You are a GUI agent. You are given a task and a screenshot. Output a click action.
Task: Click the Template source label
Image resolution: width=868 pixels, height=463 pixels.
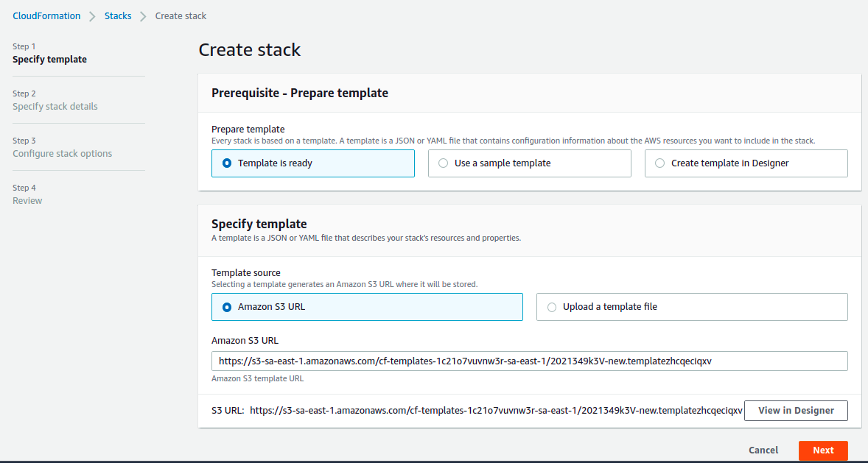246,272
